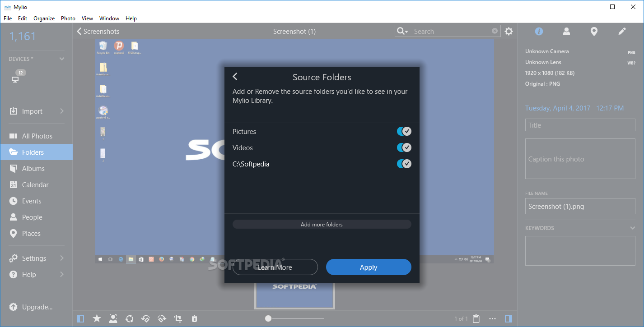Screen dimensions: 644x327
Task: Open the Photo menu
Action: [68, 18]
